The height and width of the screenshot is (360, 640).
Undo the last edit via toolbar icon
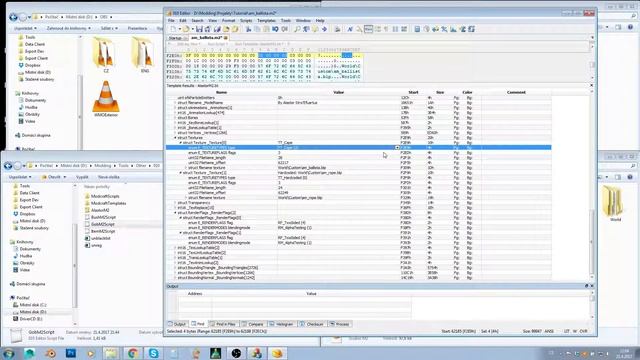276,29
